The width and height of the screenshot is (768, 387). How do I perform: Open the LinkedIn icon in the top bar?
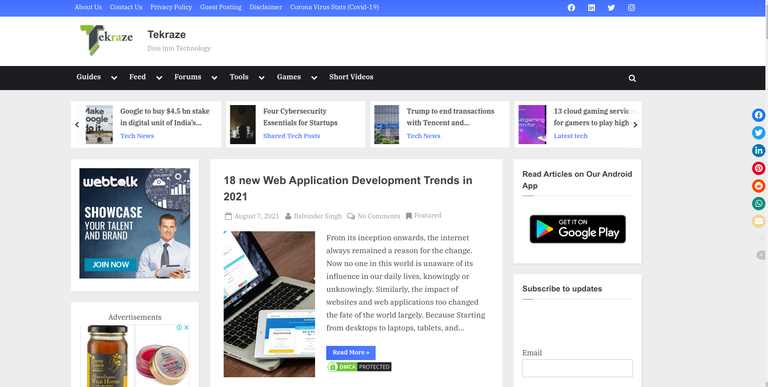591,7
